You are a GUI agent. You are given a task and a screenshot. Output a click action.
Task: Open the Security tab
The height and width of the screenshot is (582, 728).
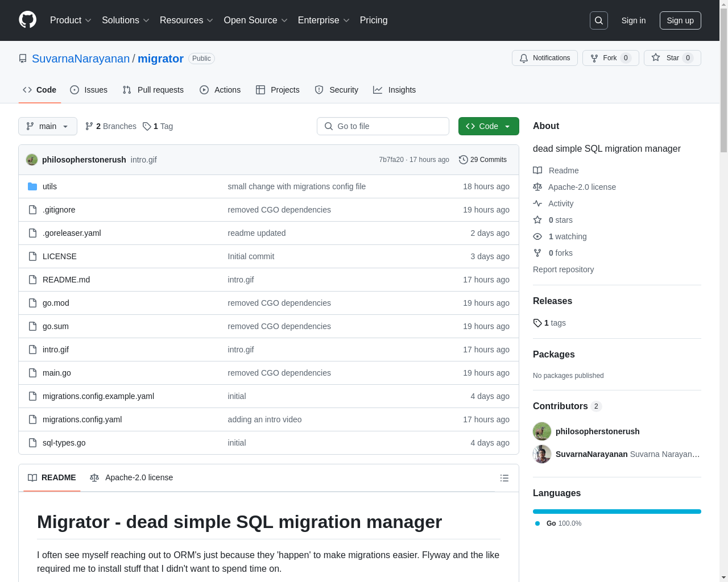tap(336, 90)
